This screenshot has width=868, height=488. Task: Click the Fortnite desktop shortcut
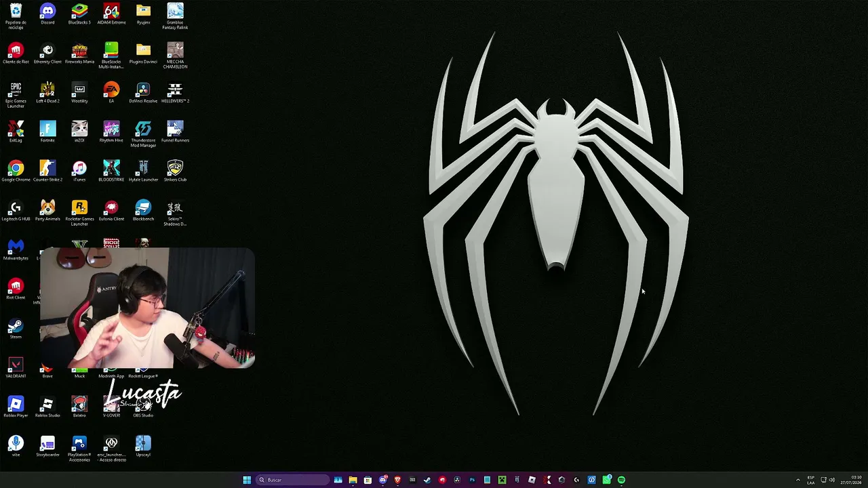click(x=47, y=132)
